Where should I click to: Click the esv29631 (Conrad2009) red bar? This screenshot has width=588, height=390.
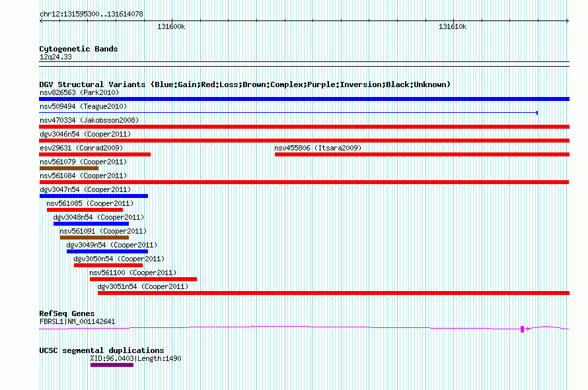95,154
